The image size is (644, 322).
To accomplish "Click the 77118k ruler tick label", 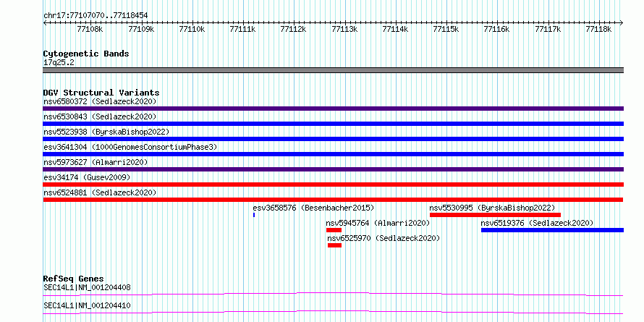I will [598, 29].
